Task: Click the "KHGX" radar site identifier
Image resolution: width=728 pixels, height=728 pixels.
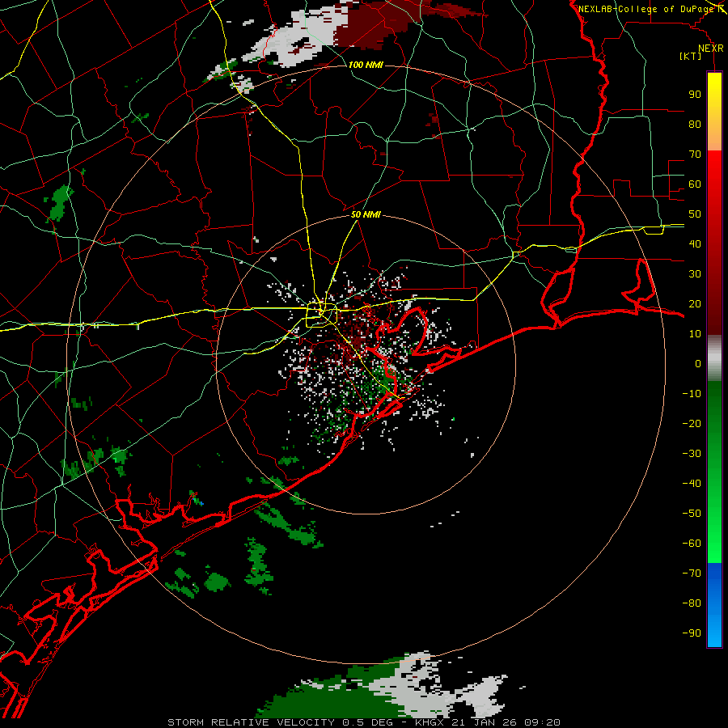Action: point(430,722)
